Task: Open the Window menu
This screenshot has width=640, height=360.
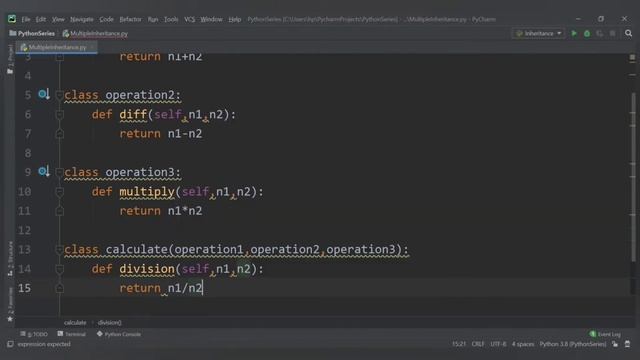Action: click(211, 19)
